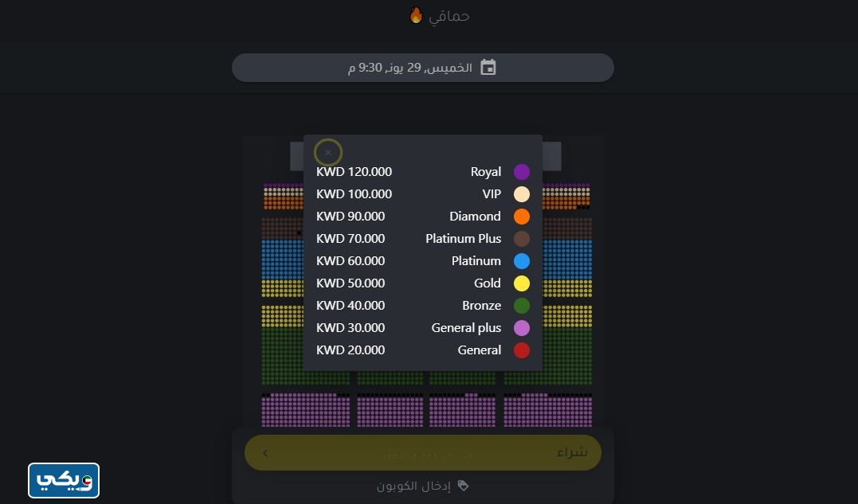The height and width of the screenshot is (504, 858).
Task: Select the brown Platinum Plus swatch
Action: pos(522,239)
